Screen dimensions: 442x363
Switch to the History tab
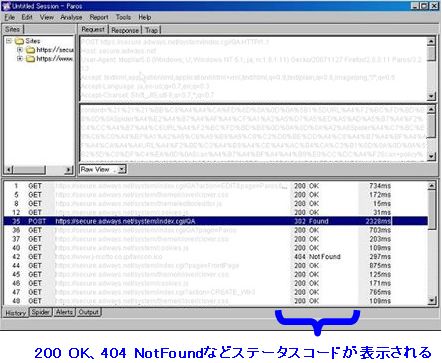pos(16,313)
